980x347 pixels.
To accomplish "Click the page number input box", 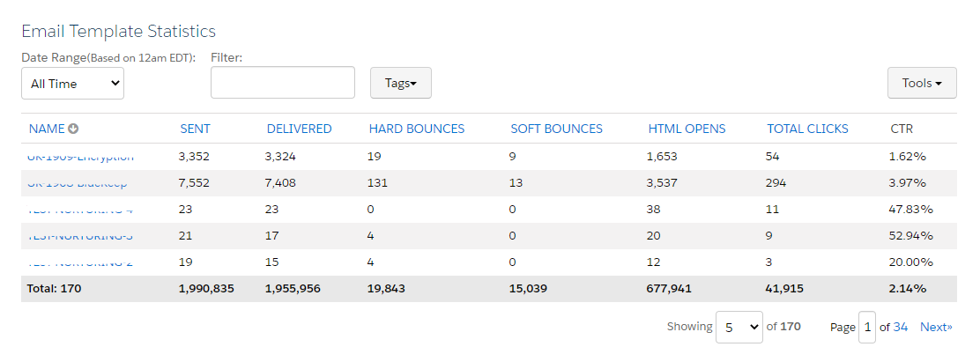I will pos(867,327).
